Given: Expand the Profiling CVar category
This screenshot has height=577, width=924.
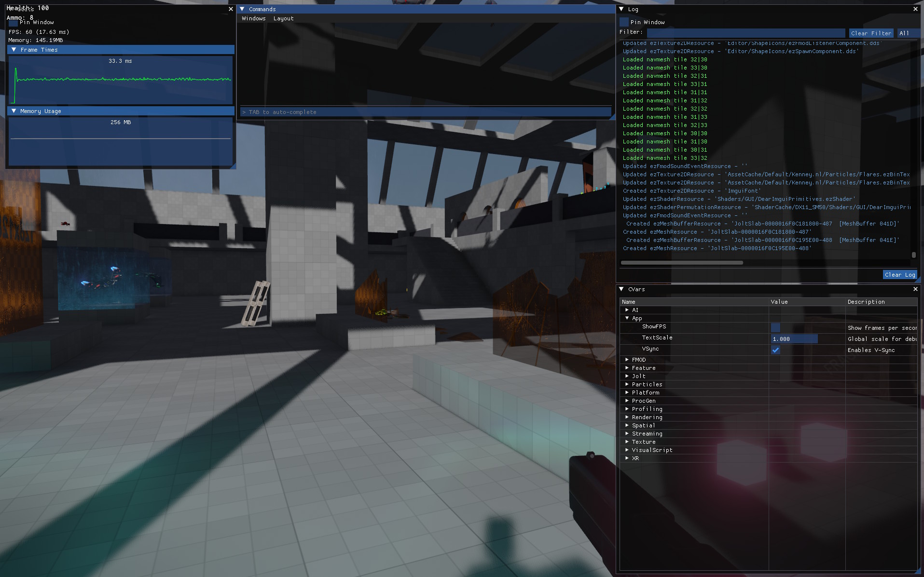Looking at the screenshot, I should pyautogui.click(x=627, y=408).
